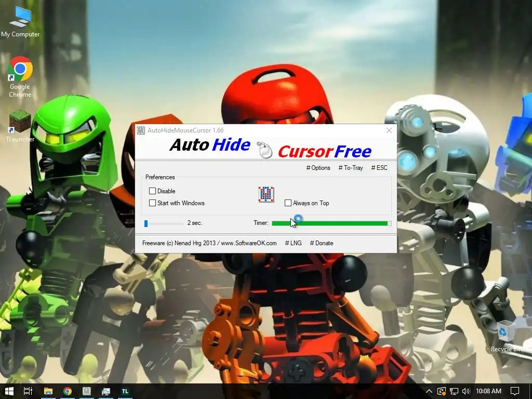Click the red-blue pixel grid icon
This screenshot has width=532, height=399.
point(266,194)
